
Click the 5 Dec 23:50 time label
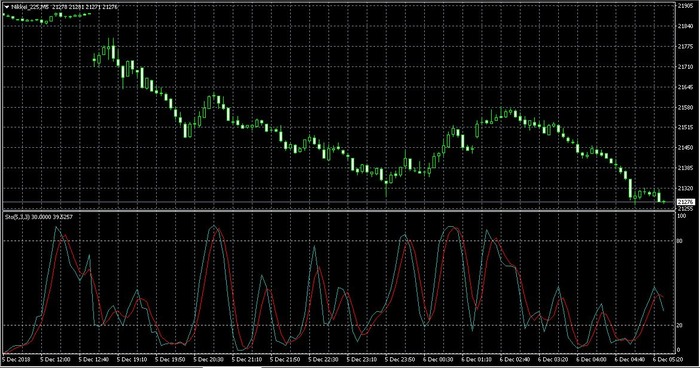tap(401, 359)
